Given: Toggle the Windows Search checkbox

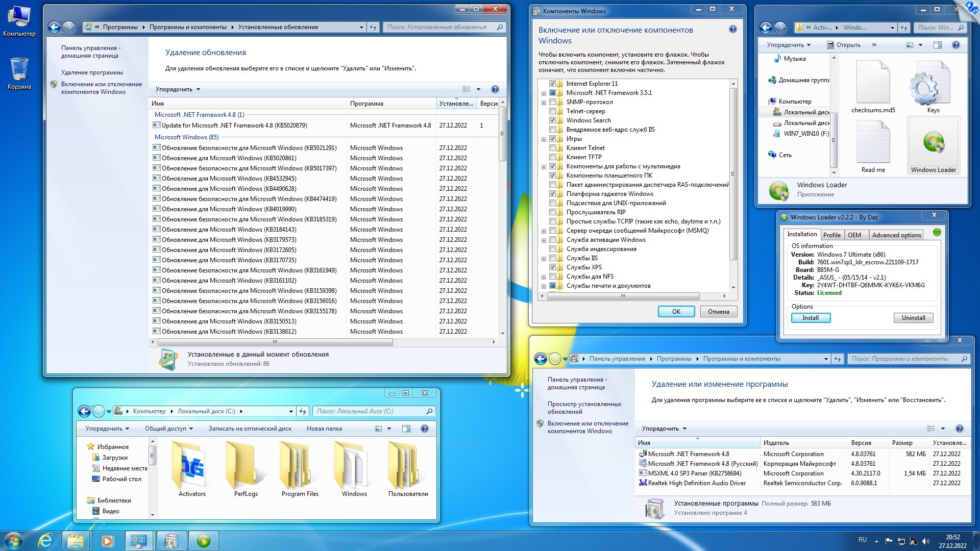Looking at the screenshot, I should [552, 120].
